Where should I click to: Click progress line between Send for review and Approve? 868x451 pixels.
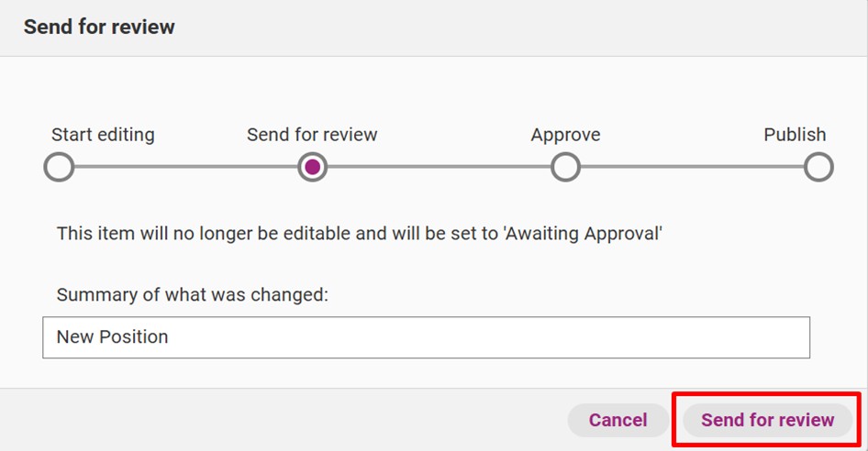(439, 167)
